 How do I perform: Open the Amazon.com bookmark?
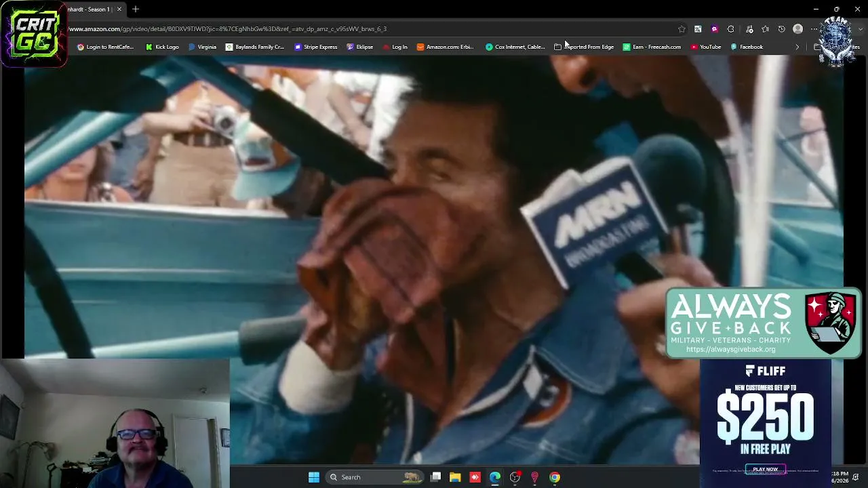[445, 47]
